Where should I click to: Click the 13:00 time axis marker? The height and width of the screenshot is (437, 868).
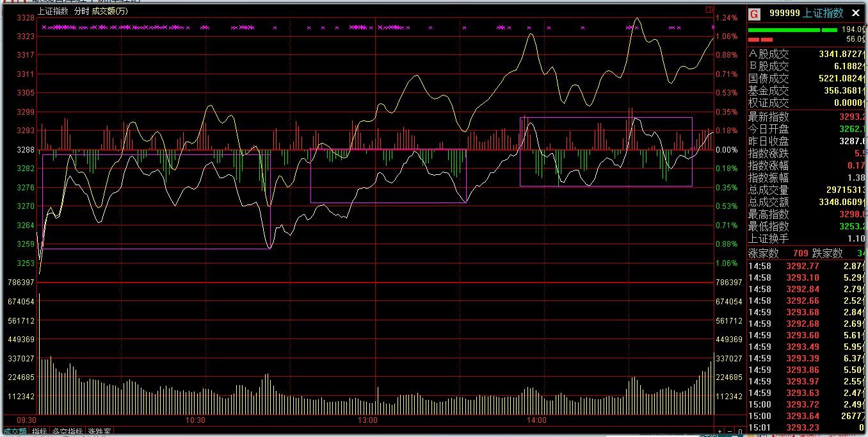click(x=367, y=421)
